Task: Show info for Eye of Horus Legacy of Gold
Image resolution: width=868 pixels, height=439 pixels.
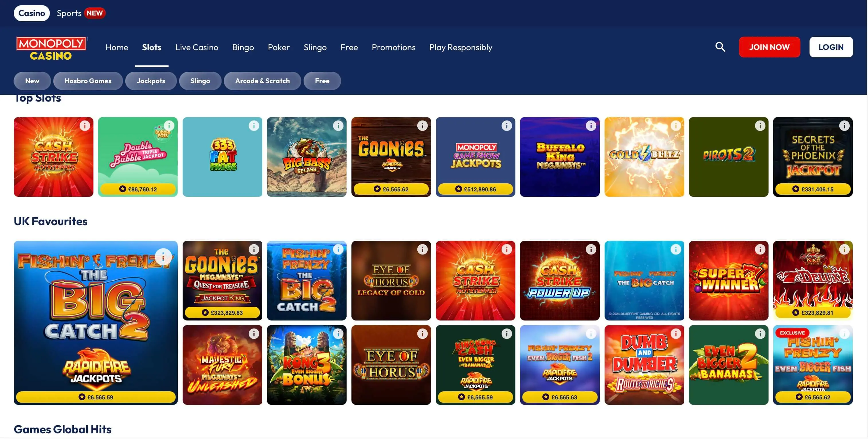Action: (422, 250)
